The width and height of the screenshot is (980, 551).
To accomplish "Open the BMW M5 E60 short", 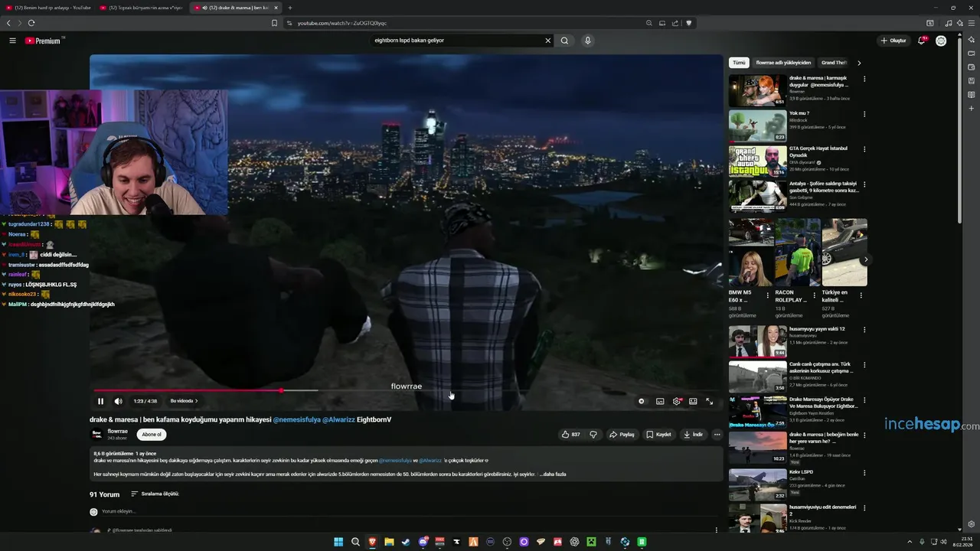I will pos(750,253).
